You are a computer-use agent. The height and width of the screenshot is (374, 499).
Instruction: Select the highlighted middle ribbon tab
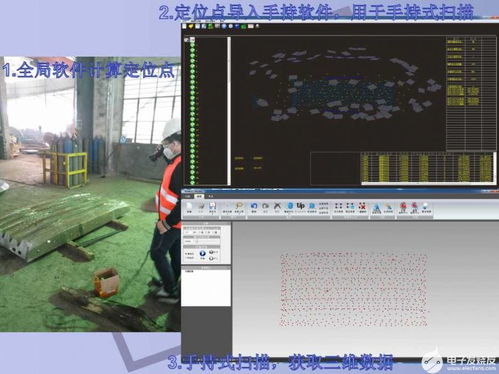pyautogui.click(x=199, y=196)
